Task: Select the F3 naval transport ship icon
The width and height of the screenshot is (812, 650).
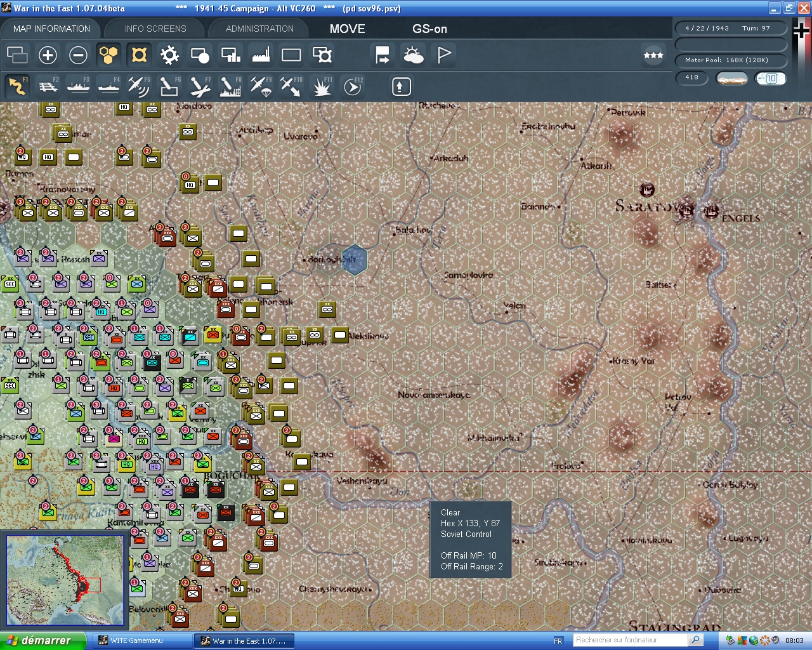Action: [x=78, y=86]
